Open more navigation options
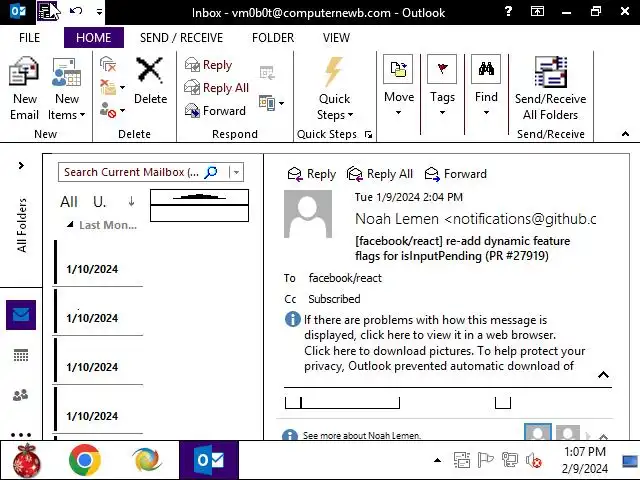This screenshot has width=640, height=480. [x=21, y=434]
